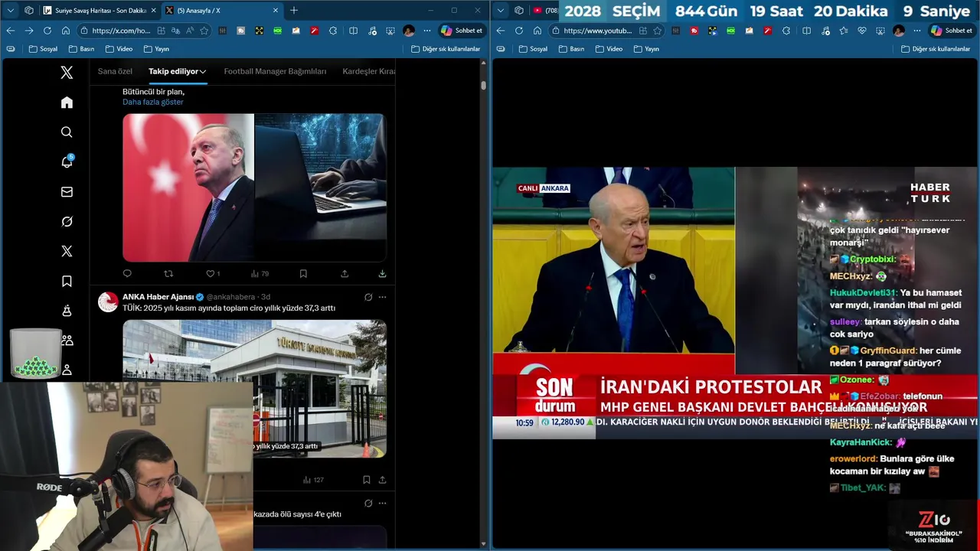Click Daha fazla göster link
This screenshot has height=551, width=980.
click(x=153, y=102)
